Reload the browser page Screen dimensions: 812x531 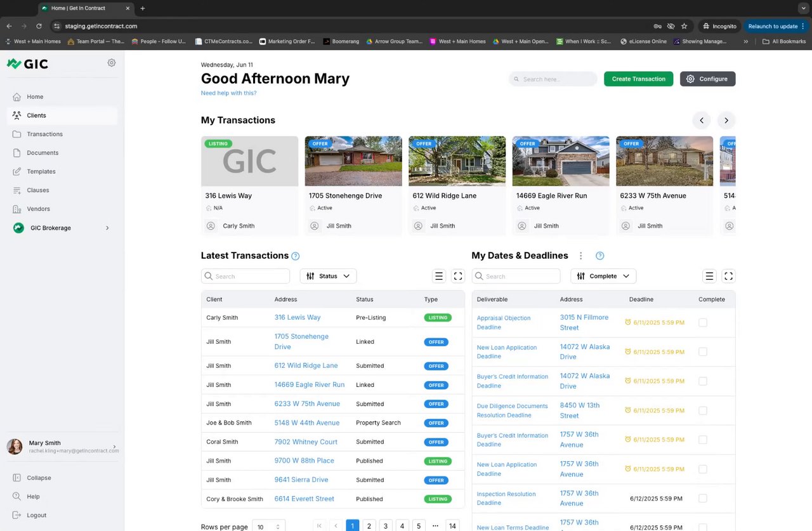[39, 26]
